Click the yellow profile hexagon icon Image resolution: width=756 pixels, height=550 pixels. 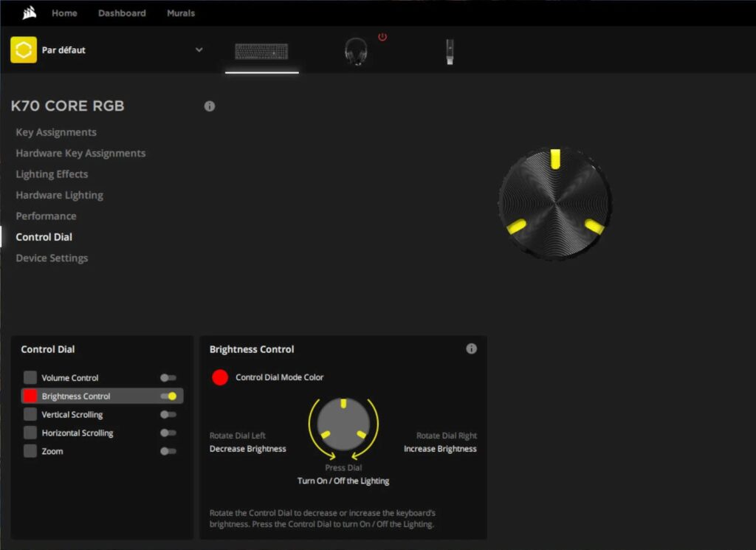click(24, 50)
